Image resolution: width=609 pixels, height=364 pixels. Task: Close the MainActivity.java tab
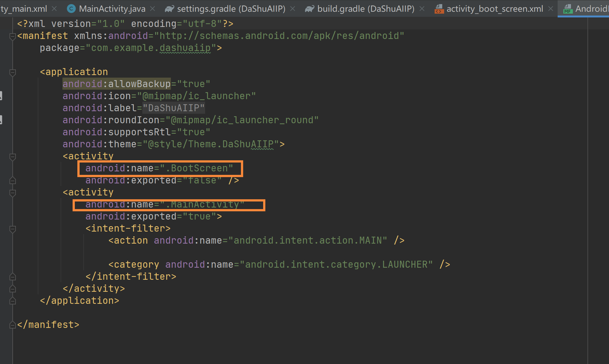point(152,9)
